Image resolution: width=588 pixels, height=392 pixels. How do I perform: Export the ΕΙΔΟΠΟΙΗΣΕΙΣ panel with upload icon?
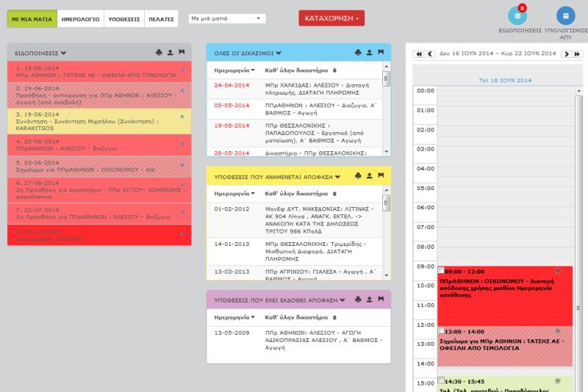tap(171, 52)
